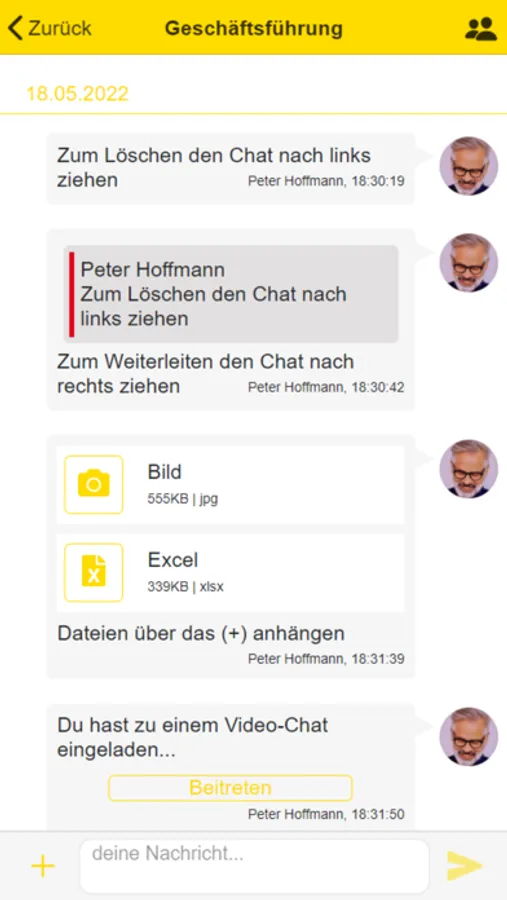The height and width of the screenshot is (900, 507).
Task: Open avatar beside the file attachments message
Action: click(x=469, y=469)
